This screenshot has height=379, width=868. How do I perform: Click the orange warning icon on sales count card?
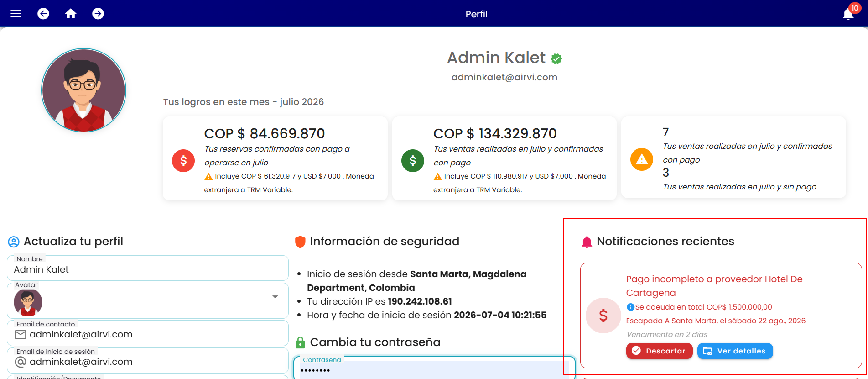(x=642, y=159)
